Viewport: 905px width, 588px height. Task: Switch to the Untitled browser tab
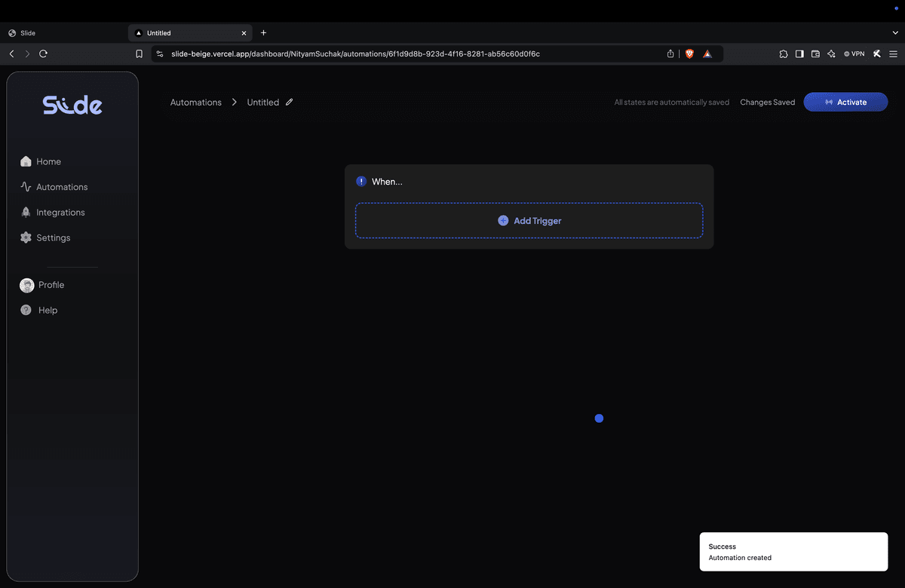pyautogui.click(x=181, y=32)
